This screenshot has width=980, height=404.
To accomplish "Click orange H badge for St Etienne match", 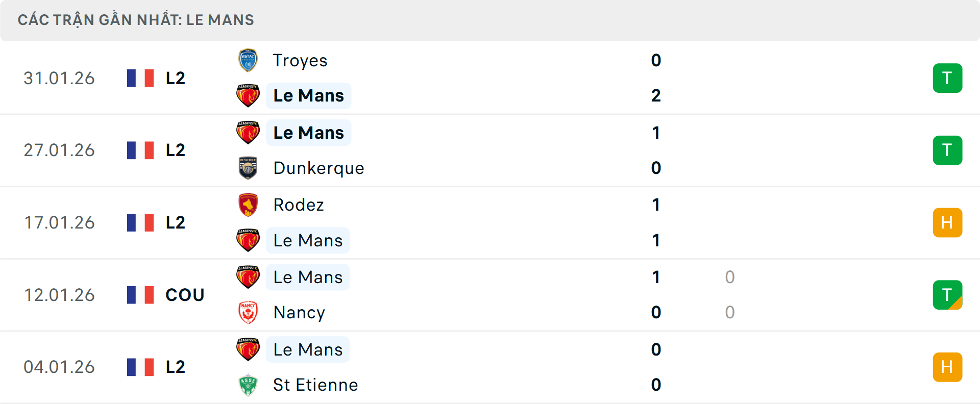I will click(947, 367).
